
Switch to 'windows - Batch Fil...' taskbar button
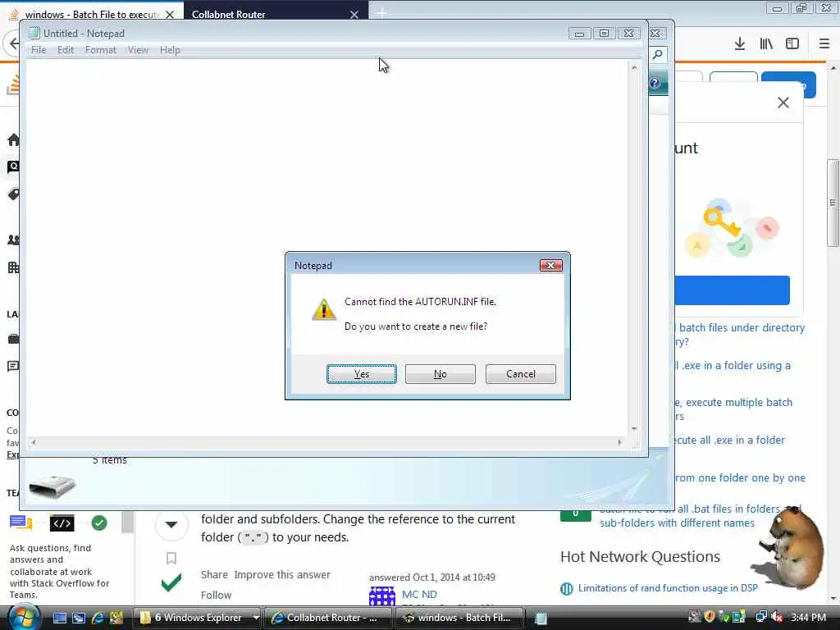pyautogui.click(x=459, y=618)
